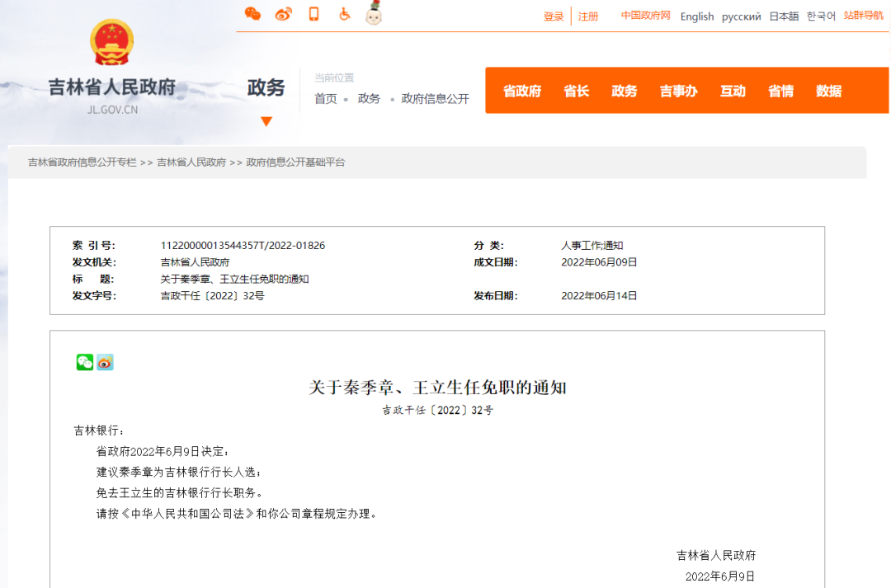Go to 首页 in breadcrumb
The width and height of the screenshot is (891, 588).
(325, 99)
